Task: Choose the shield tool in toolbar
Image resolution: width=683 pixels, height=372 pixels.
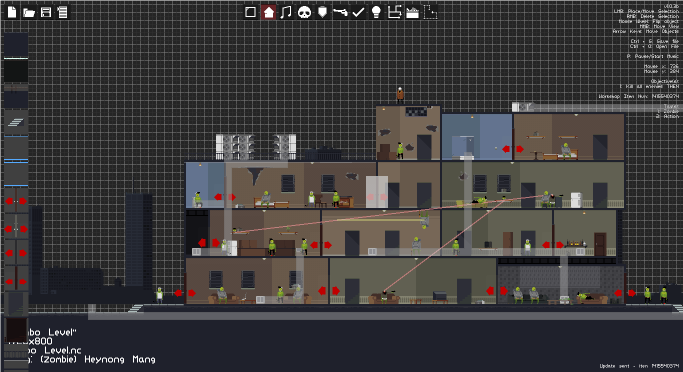Action: [322, 12]
